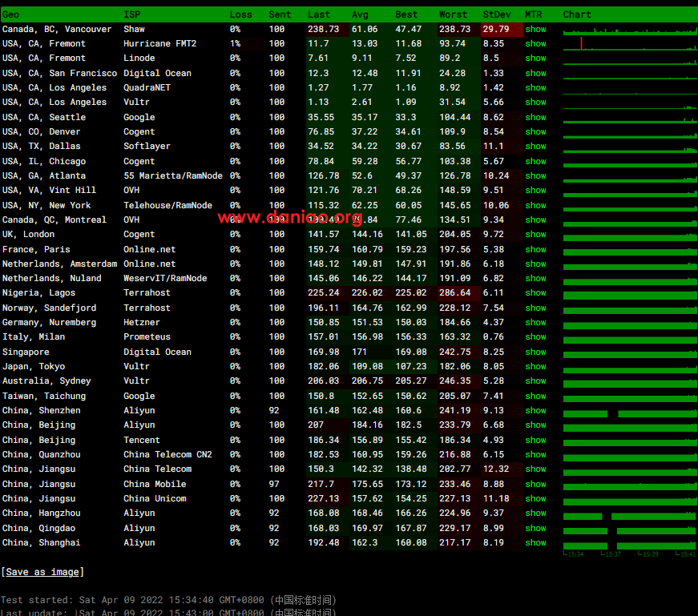Click the Avg column header
Viewport: 698px width, 616px height.
pos(360,14)
